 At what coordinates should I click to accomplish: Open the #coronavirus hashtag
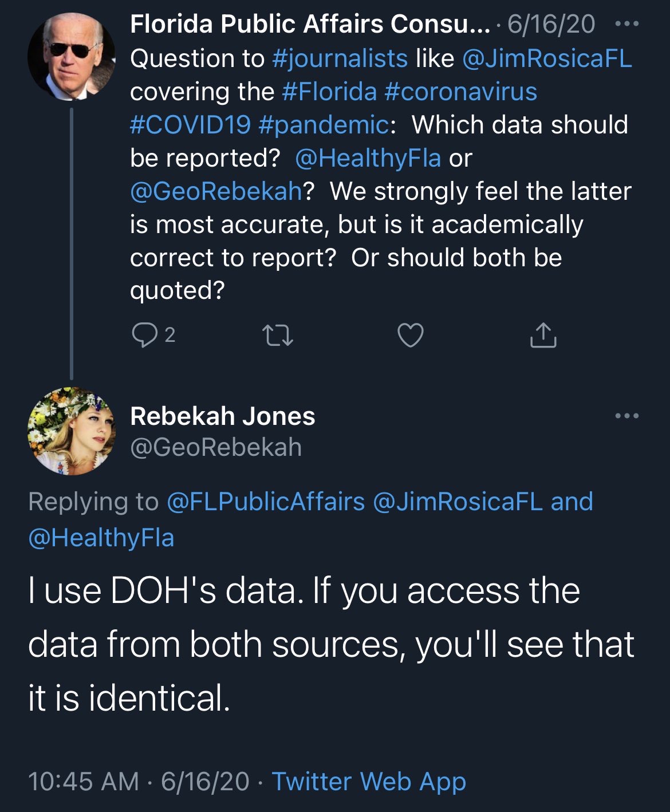pos(461,92)
